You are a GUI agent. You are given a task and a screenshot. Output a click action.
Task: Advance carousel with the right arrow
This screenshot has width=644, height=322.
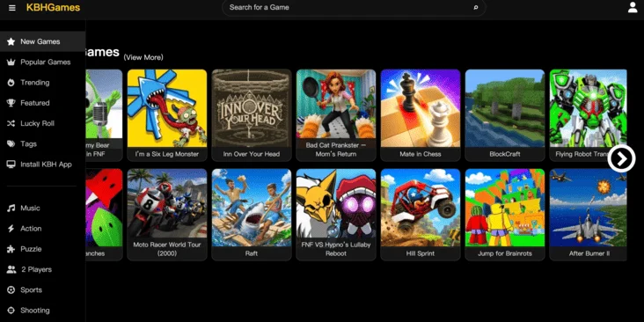pyautogui.click(x=621, y=158)
